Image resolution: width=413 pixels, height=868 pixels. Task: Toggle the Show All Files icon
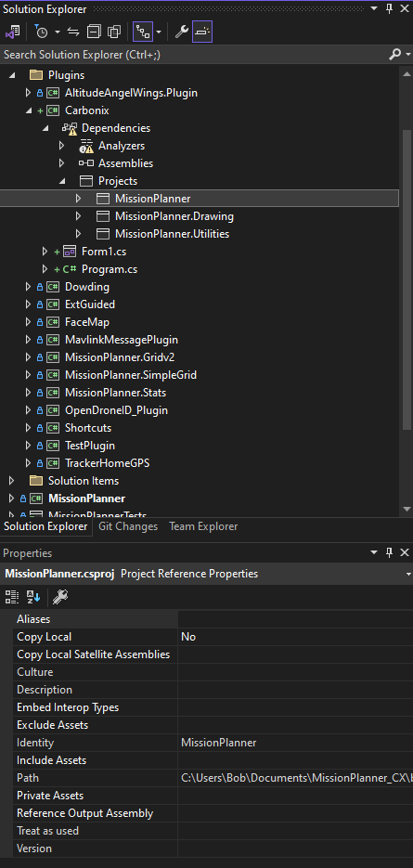coord(114,32)
